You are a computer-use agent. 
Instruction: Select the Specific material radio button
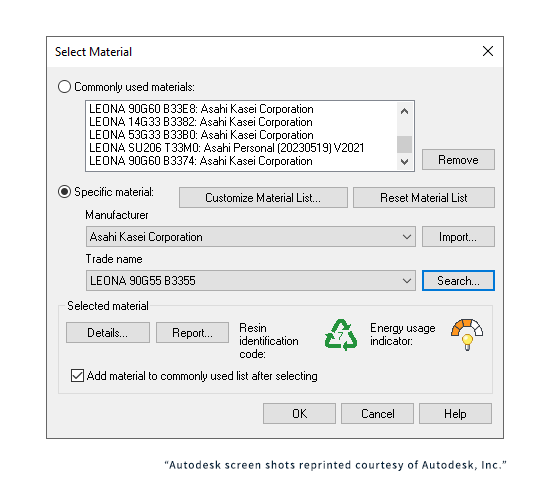point(65,192)
